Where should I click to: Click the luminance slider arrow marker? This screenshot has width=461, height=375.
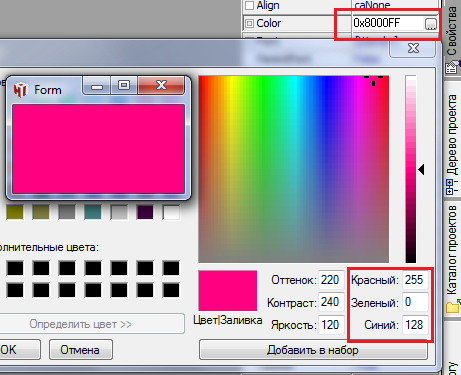tap(421, 169)
